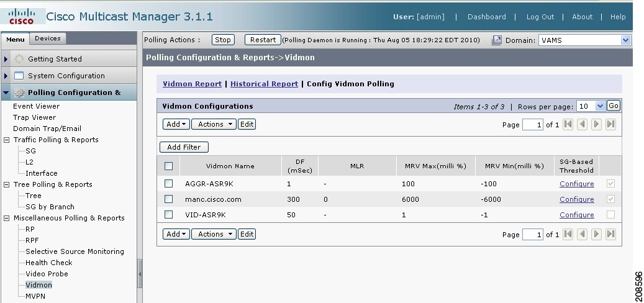Open Help from the header
Screen dimensions: 644x303
click(x=618, y=17)
